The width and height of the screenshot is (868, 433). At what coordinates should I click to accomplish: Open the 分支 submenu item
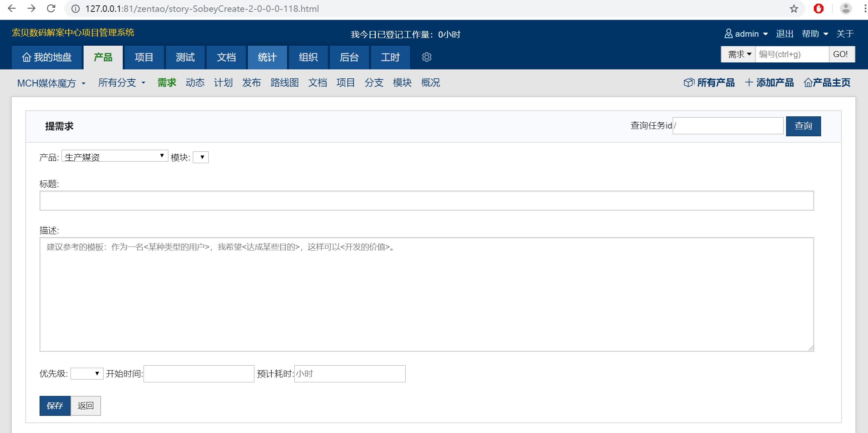tap(374, 83)
